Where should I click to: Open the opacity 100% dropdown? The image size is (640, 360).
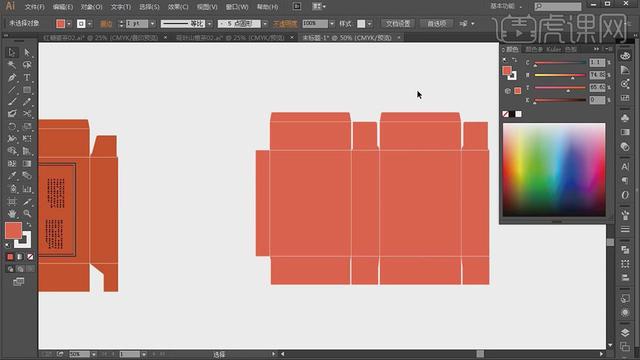[331, 24]
